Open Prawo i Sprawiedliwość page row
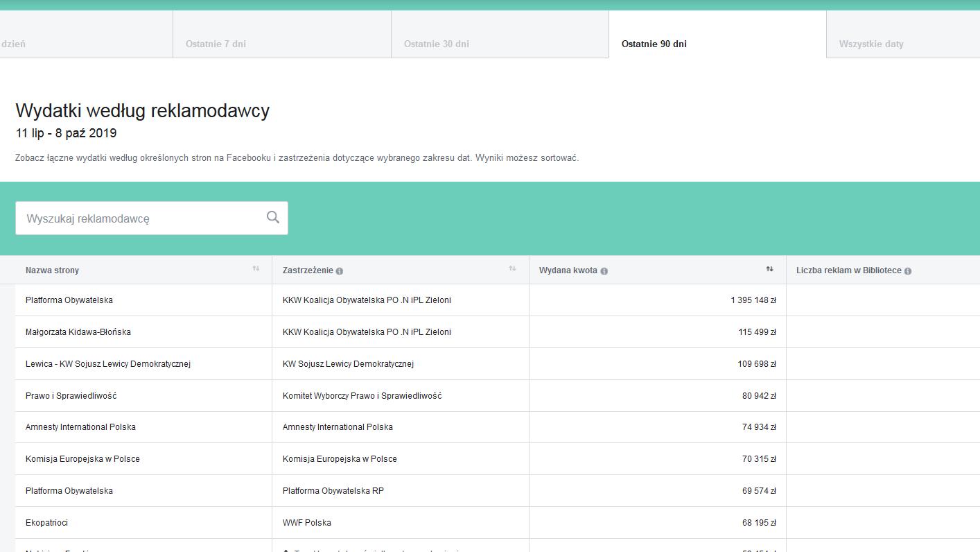 pos(71,396)
